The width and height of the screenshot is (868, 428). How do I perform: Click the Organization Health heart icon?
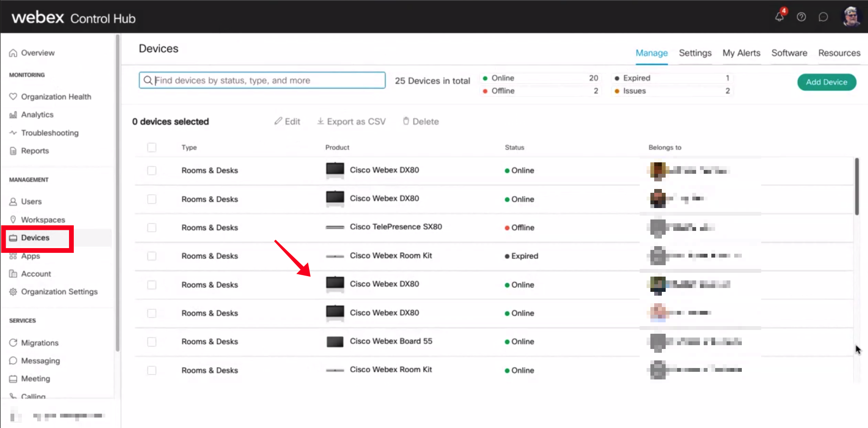[x=13, y=97]
